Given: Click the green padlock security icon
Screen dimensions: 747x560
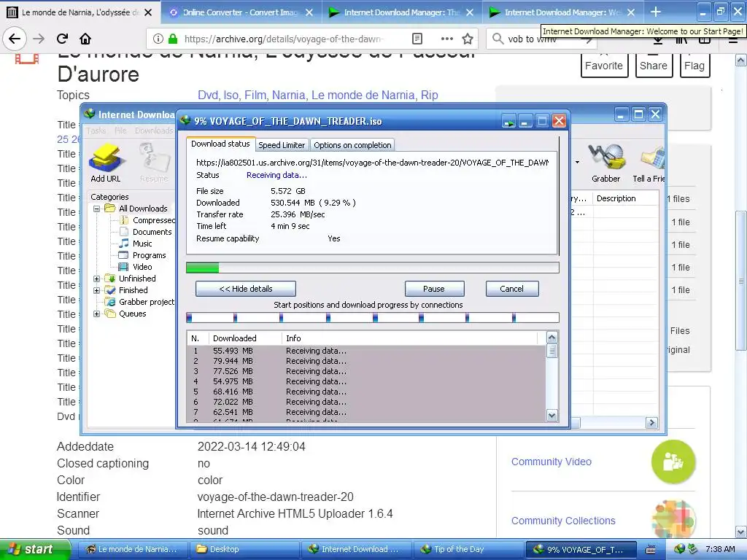Looking at the screenshot, I should pyautogui.click(x=174, y=39).
